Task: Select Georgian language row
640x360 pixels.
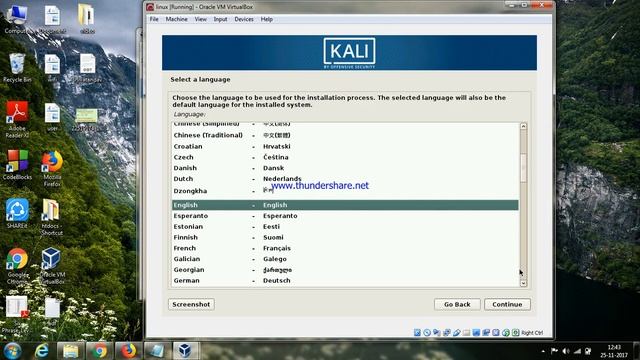Action: point(345,270)
